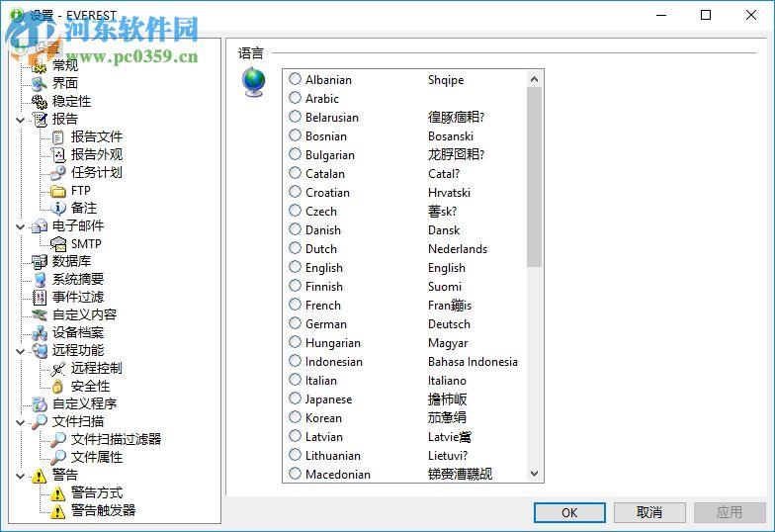The image size is (775, 532).
Task: Click the 电子邮件 envelope icon
Action: click(x=40, y=225)
